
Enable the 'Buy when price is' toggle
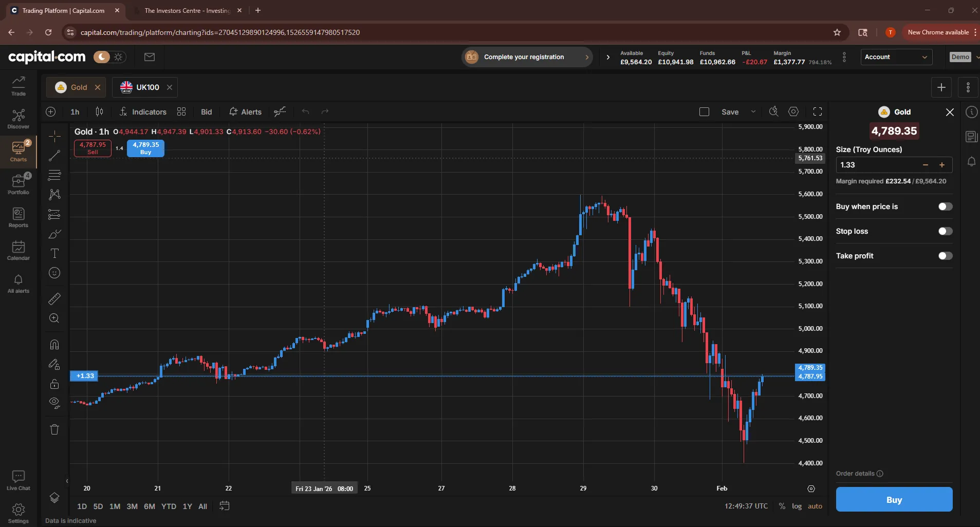tap(945, 206)
